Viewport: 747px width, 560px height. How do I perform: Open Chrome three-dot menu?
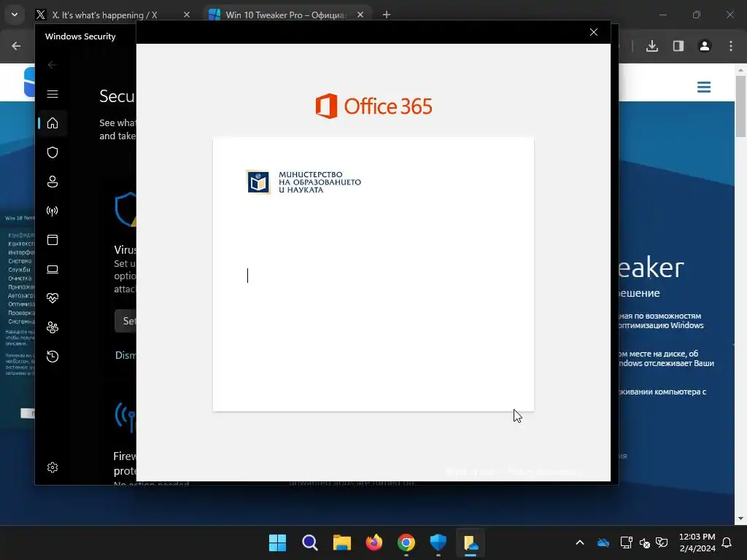coord(731,46)
